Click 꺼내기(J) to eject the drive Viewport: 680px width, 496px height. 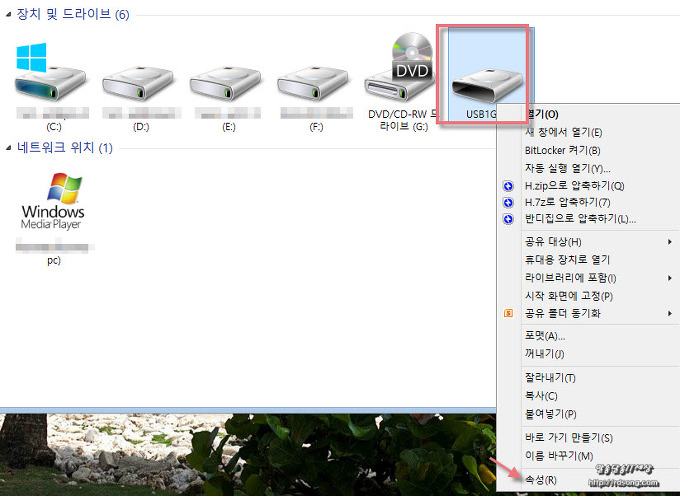click(545, 354)
